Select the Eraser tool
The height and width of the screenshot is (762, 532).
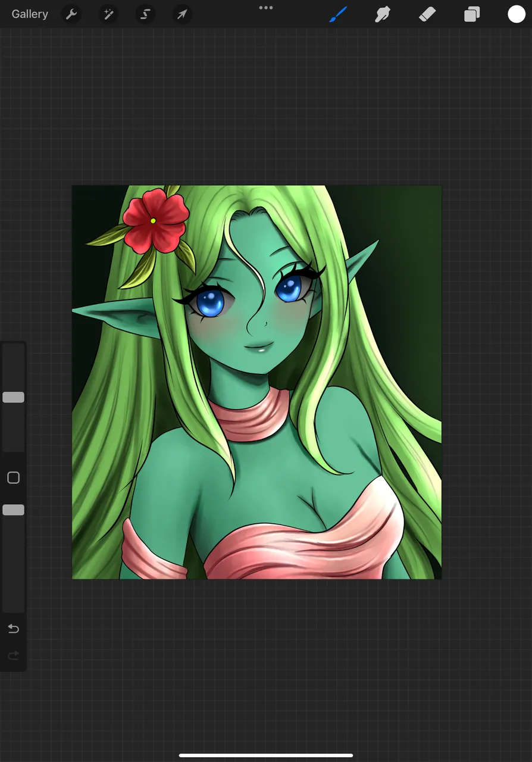427,14
